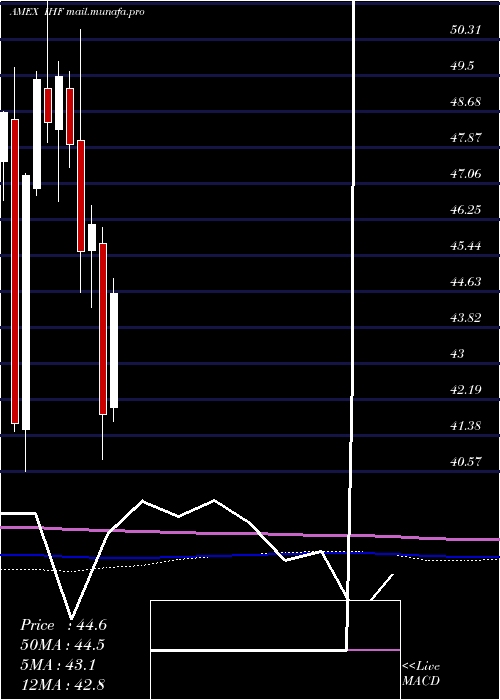The width and height of the screenshot is (500, 700).
Task: Select the small white candlestick near 45.44
Action: click(92, 238)
